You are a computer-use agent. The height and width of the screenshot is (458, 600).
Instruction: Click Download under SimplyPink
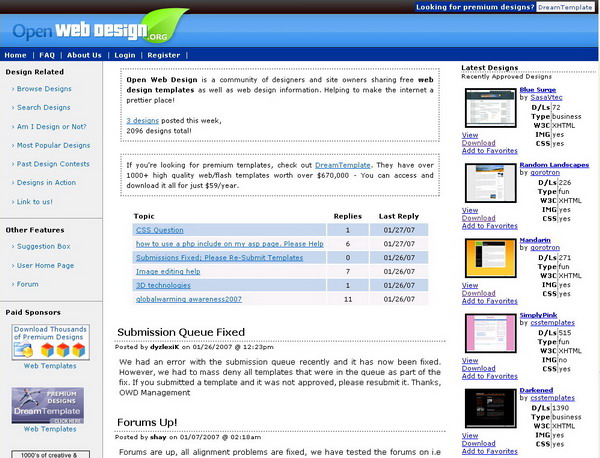[x=478, y=368]
